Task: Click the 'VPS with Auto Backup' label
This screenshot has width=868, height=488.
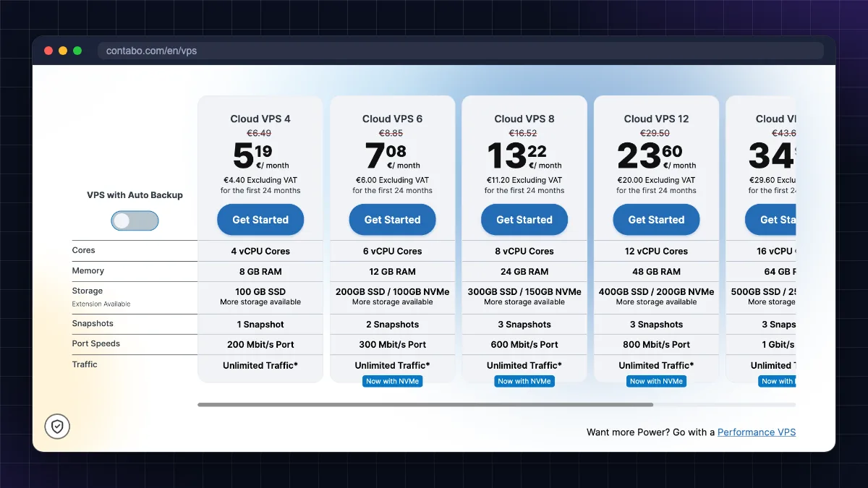Action: pos(135,195)
